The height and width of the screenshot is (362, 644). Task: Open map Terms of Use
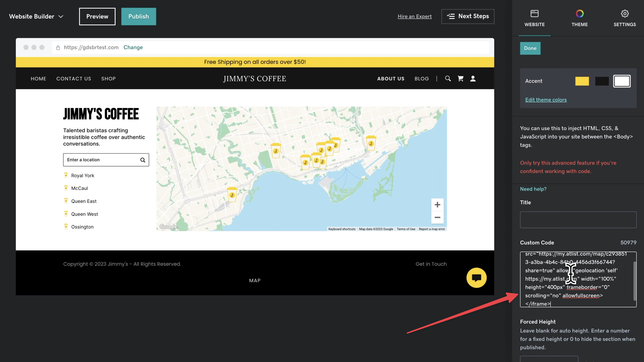pyautogui.click(x=406, y=229)
